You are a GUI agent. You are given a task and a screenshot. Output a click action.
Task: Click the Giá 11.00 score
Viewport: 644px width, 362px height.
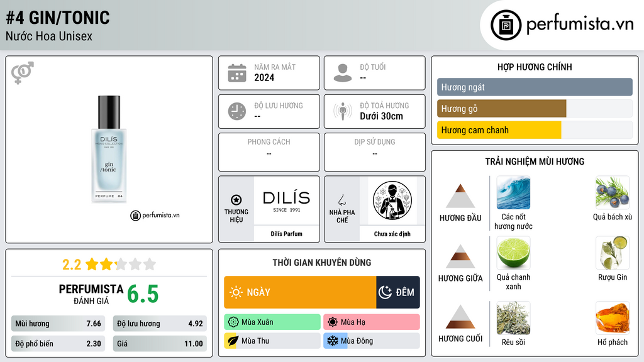pos(160,344)
